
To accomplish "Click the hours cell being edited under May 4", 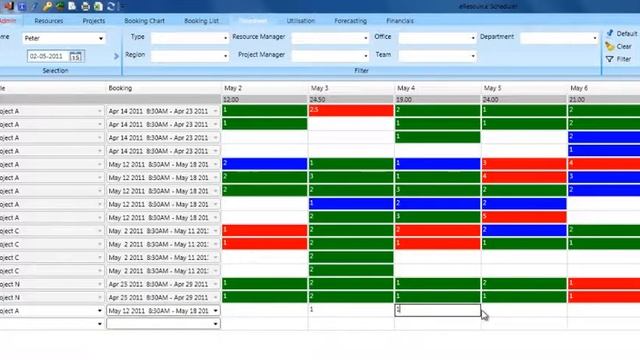I will (438, 310).
